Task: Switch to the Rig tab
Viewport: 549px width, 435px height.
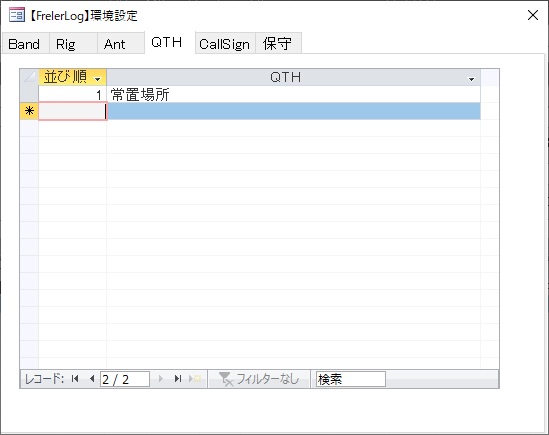Action: (66, 44)
